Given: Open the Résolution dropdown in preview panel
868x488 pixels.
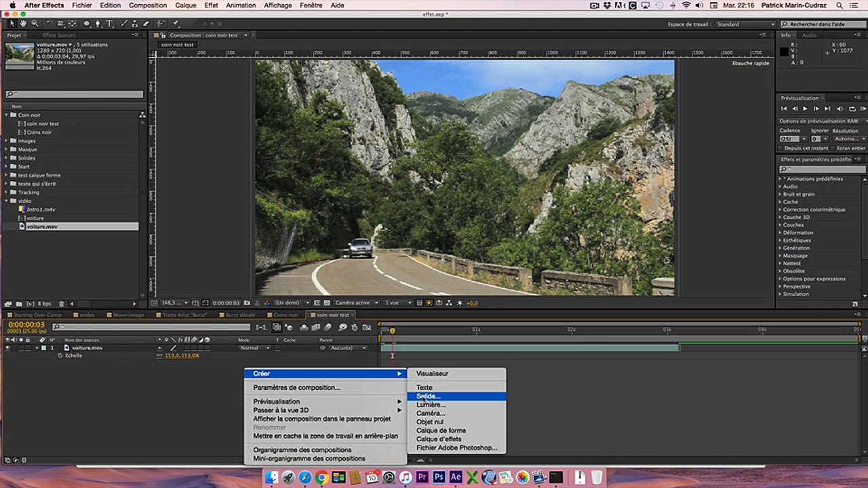Looking at the screenshot, I should pyautogui.click(x=848, y=139).
